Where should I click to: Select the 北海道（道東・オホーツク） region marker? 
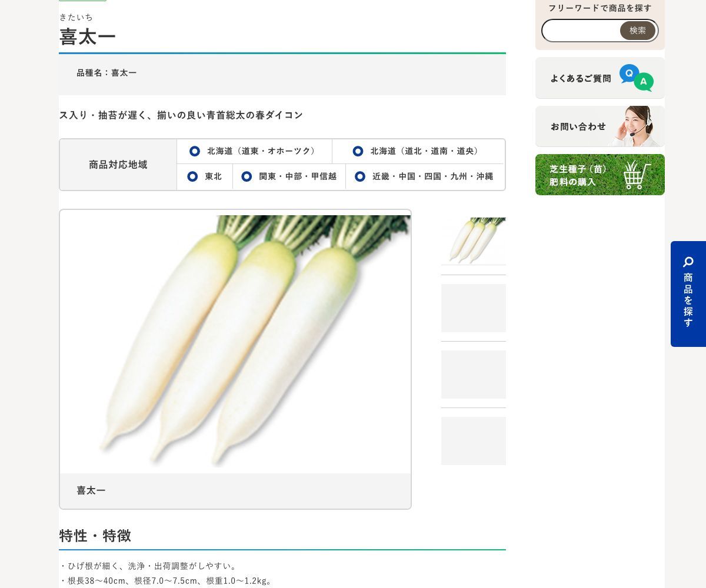195,151
